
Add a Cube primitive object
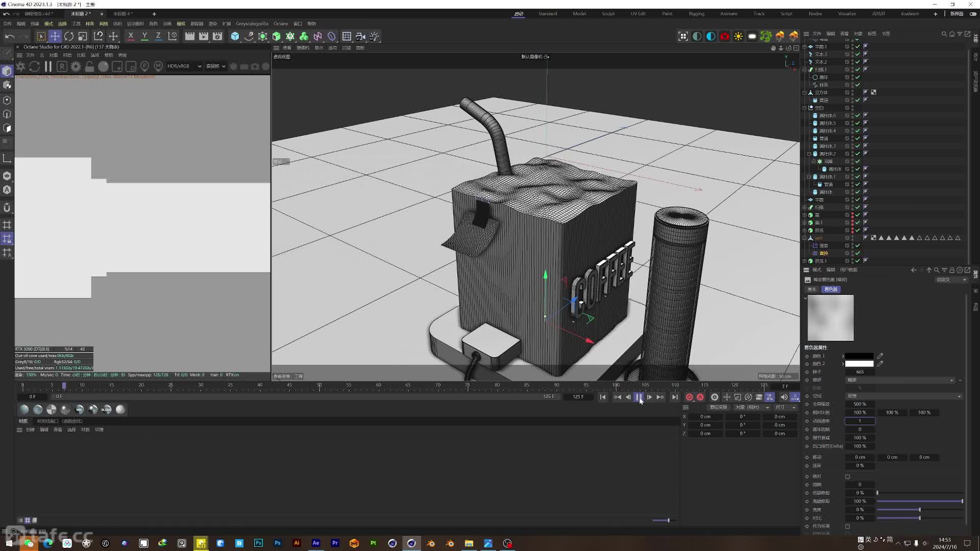pyautogui.click(x=235, y=36)
